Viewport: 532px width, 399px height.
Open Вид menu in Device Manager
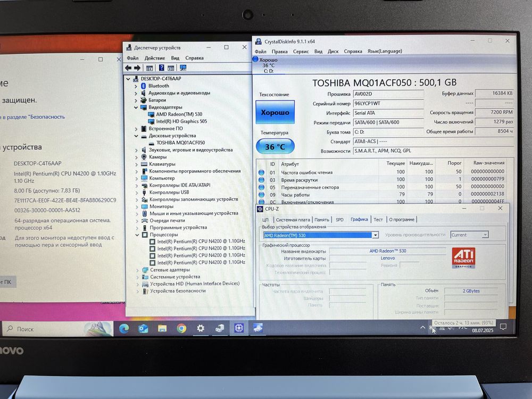click(x=175, y=58)
